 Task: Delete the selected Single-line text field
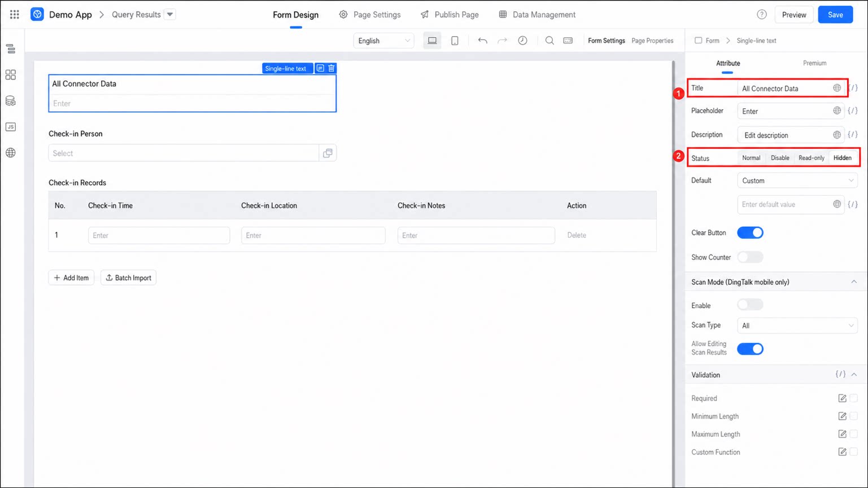(332, 68)
